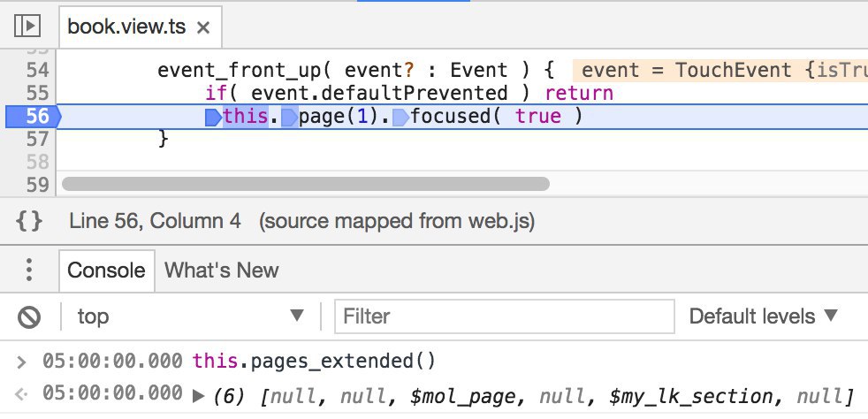This screenshot has height=419, width=868.
Task: Click the horizontal scrollbar of the code editor
Action: [x=306, y=184]
